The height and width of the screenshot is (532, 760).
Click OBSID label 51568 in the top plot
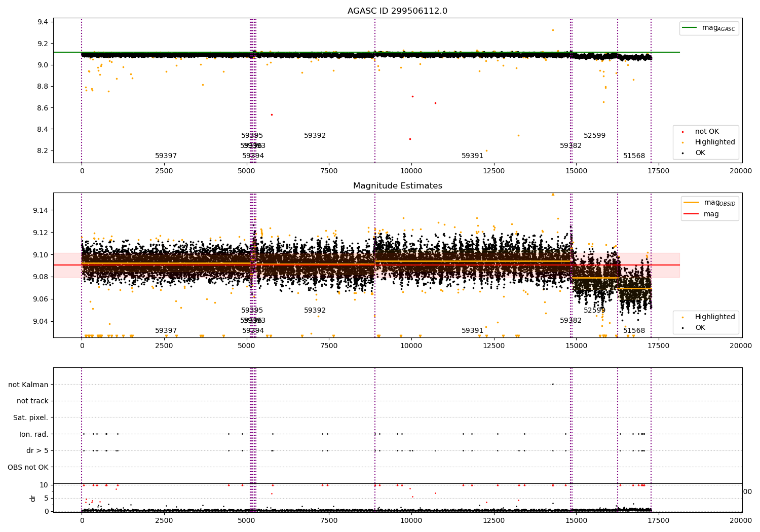tap(634, 156)
